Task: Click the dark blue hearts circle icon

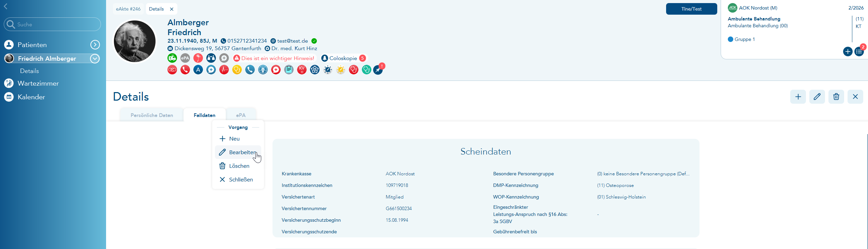Action: (x=315, y=70)
